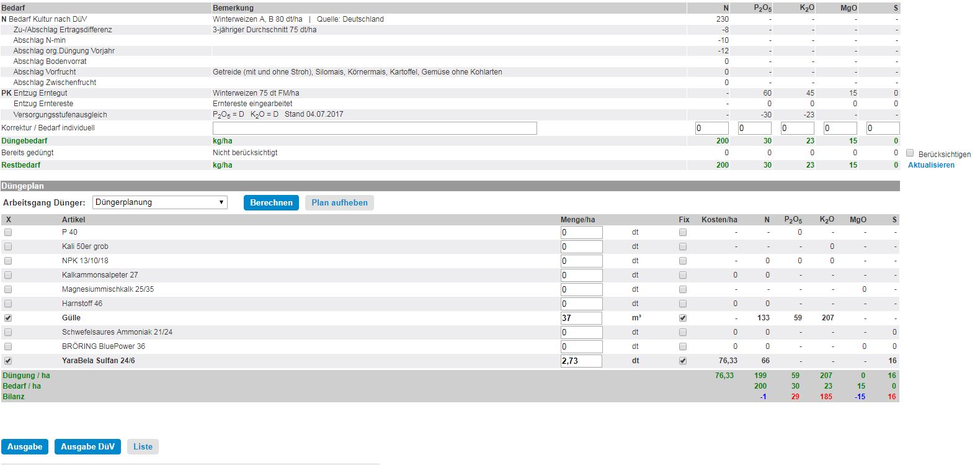
Task: Click the Aktualisieren link
Action: pos(931,165)
